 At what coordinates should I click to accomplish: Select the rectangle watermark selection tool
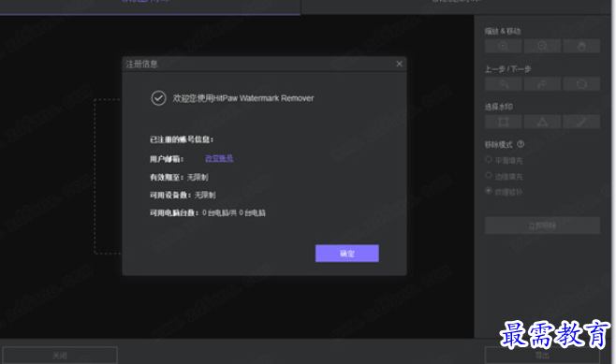coord(504,122)
